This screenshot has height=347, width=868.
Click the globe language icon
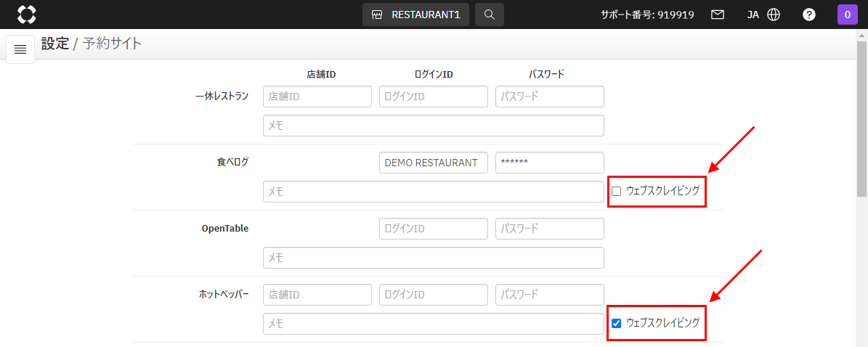774,15
